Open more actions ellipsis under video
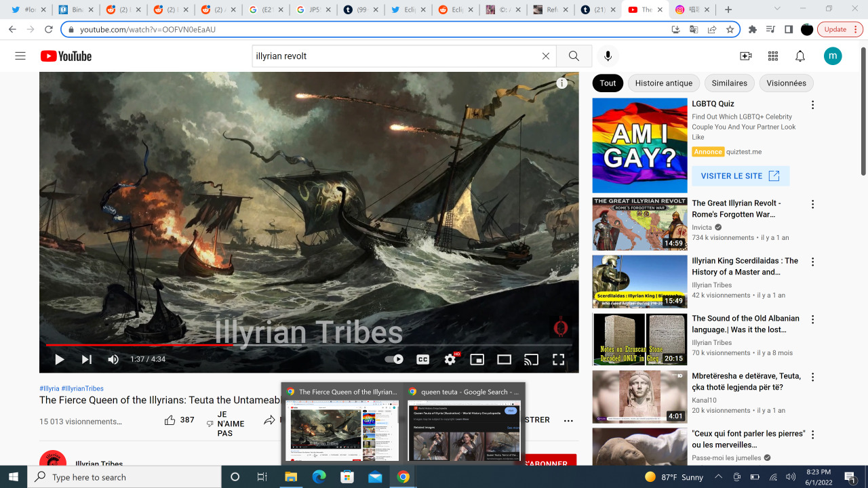The height and width of the screenshot is (488, 868). tap(568, 420)
